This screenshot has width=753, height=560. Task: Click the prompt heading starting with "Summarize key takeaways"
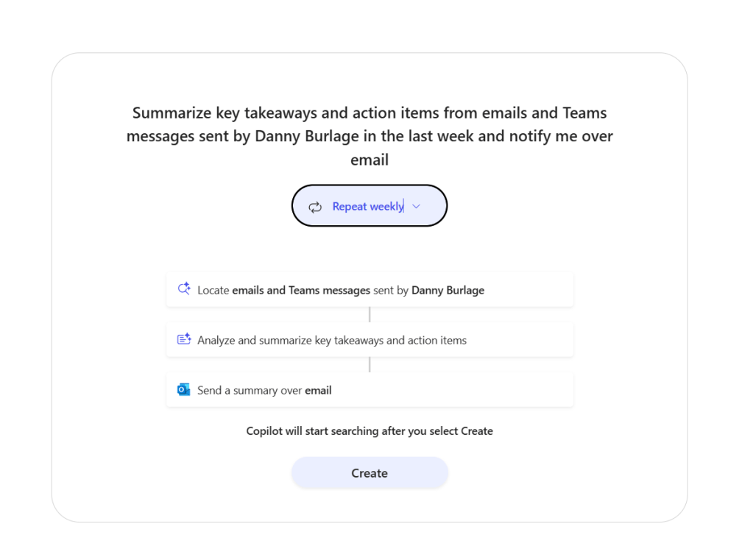point(370,135)
